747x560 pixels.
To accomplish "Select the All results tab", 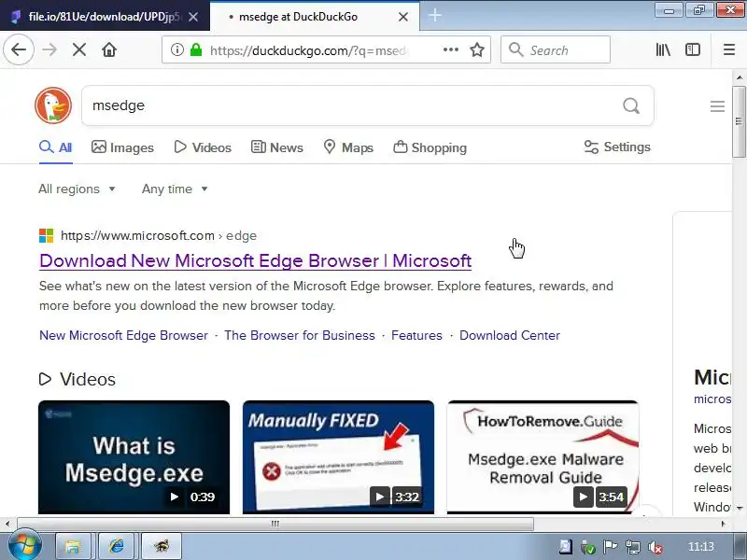I will pyautogui.click(x=55, y=147).
